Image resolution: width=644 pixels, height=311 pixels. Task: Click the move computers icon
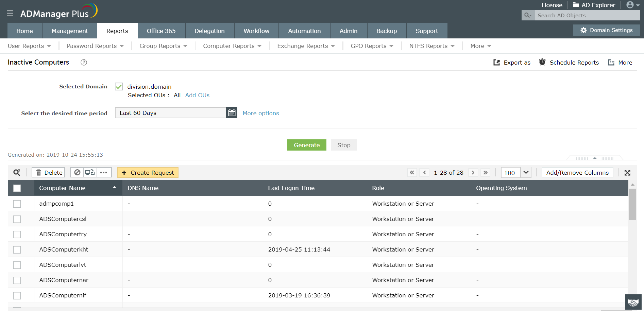coord(90,173)
